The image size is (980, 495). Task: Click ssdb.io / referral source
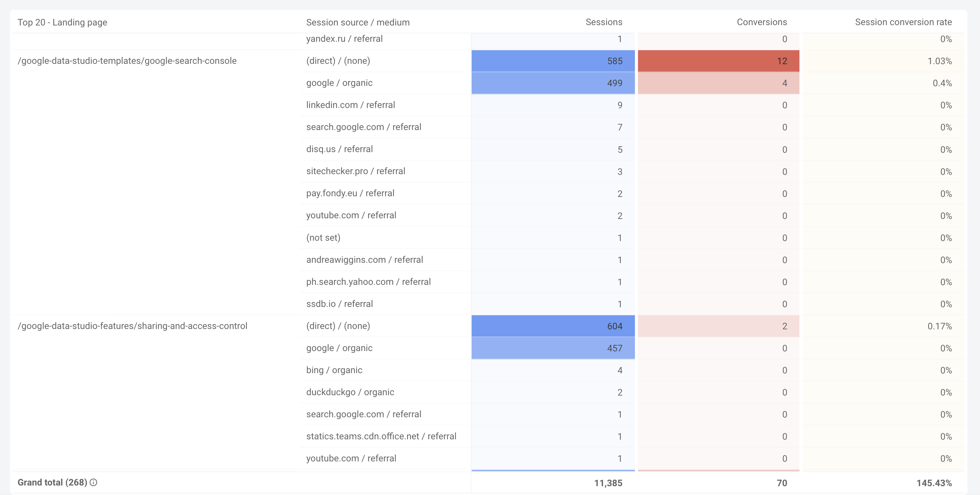coord(339,304)
